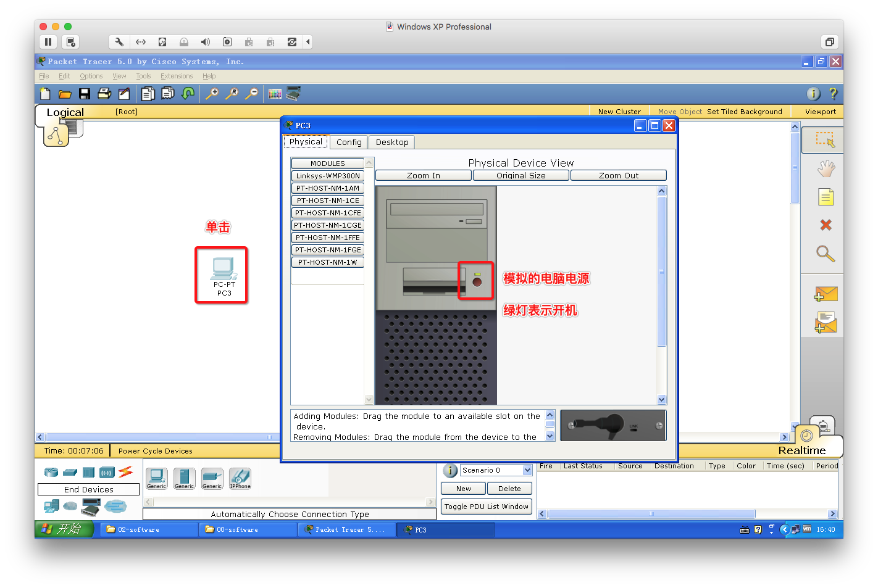The height and width of the screenshot is (588, 878).
Task: Click the Copy icon in the toolbar
Action: pos(148,94)
